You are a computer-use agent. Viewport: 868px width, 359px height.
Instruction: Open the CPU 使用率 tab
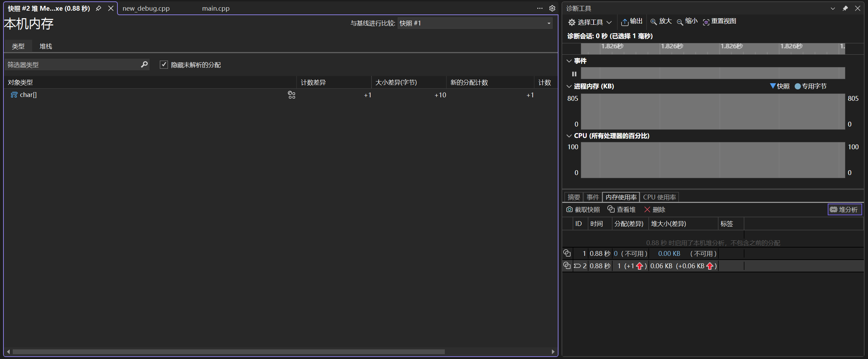click(x=659, y=197)
